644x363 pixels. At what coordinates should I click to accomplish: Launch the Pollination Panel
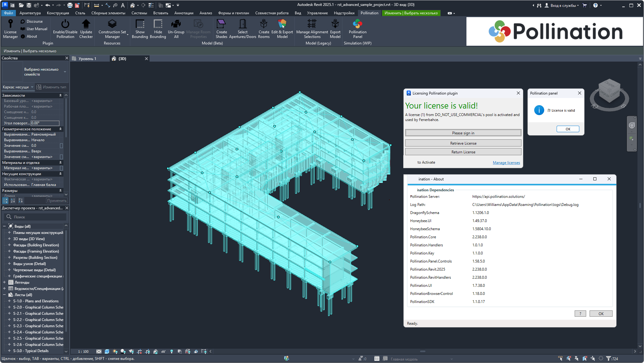[x=357, y=29]
